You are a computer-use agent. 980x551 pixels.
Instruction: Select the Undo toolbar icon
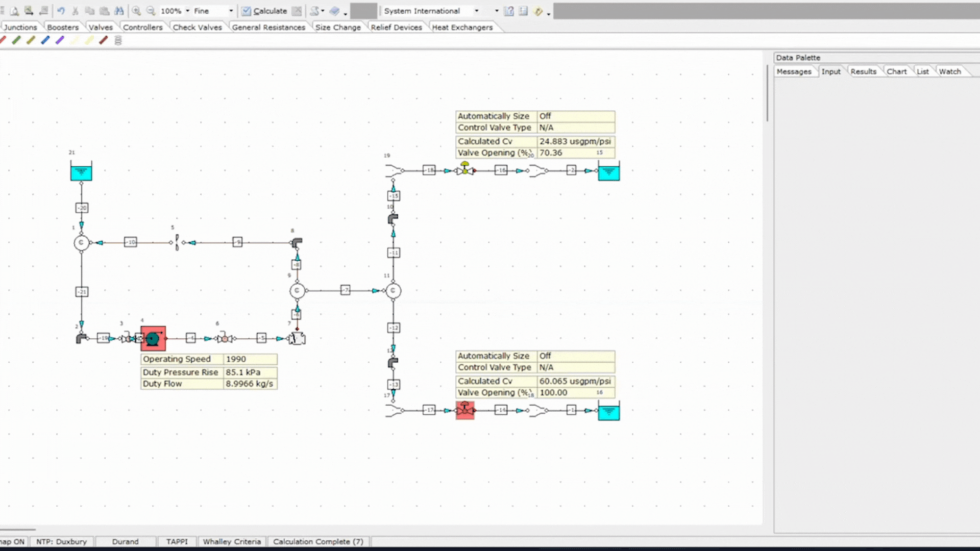click(x=61, y=11)
